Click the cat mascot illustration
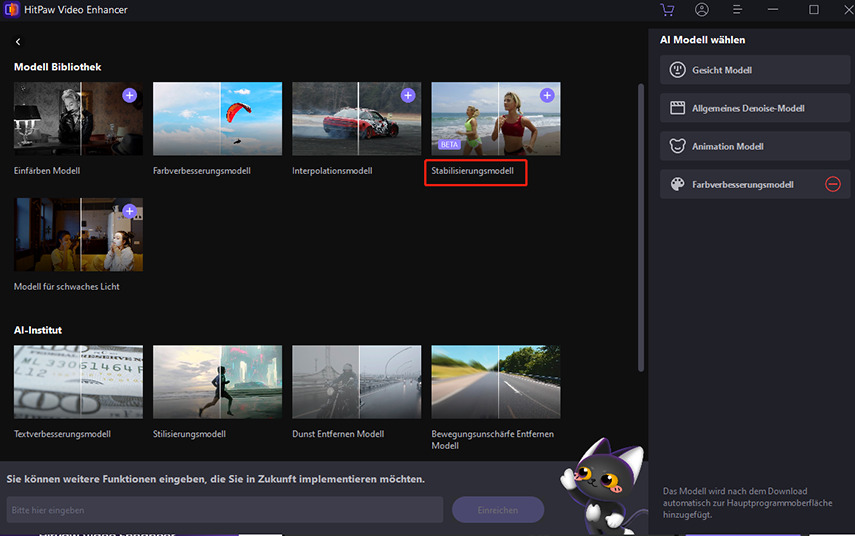This screenshot has width=855, height=536. pos(603,486)
